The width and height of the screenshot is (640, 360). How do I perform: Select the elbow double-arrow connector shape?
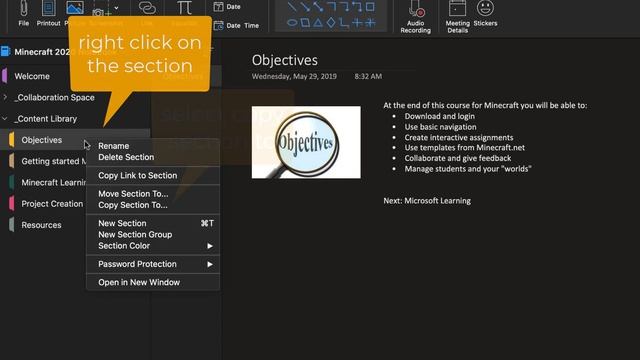point(357,7)
